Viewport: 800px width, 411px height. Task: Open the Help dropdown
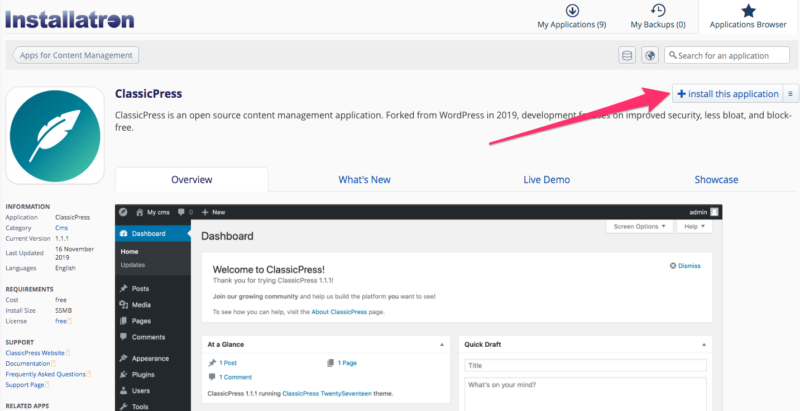[x=694, y=226]
